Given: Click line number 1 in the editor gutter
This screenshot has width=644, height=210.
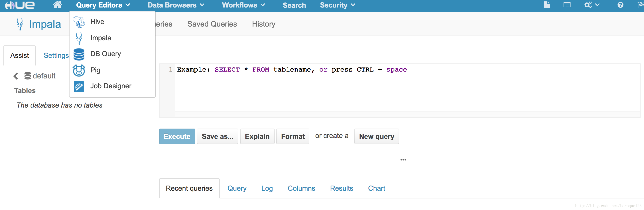Looking at the screenshot, I should tap(171, 69).
